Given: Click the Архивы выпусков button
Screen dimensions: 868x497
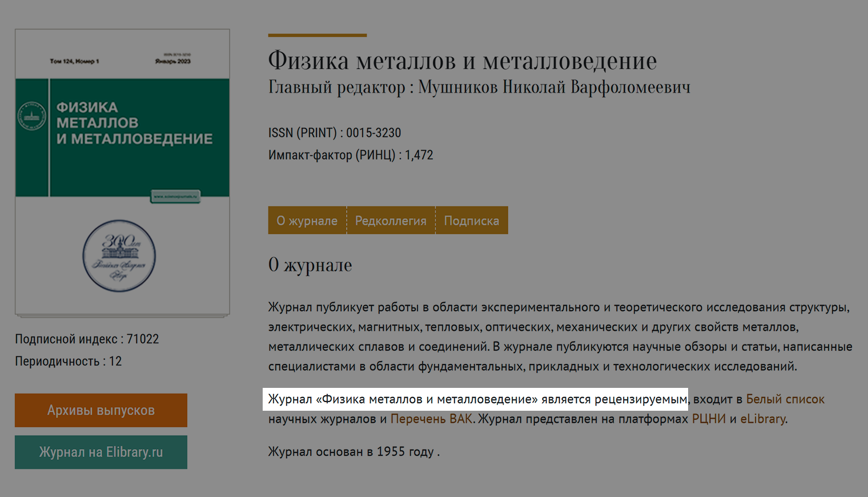Looking at the screenshot, I should pyautogui.click(x=101, y=410).
